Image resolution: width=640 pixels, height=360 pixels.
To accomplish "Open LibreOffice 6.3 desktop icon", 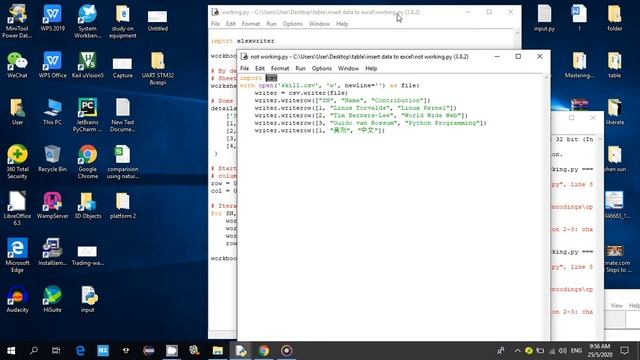I will click(x=17, y=208).
